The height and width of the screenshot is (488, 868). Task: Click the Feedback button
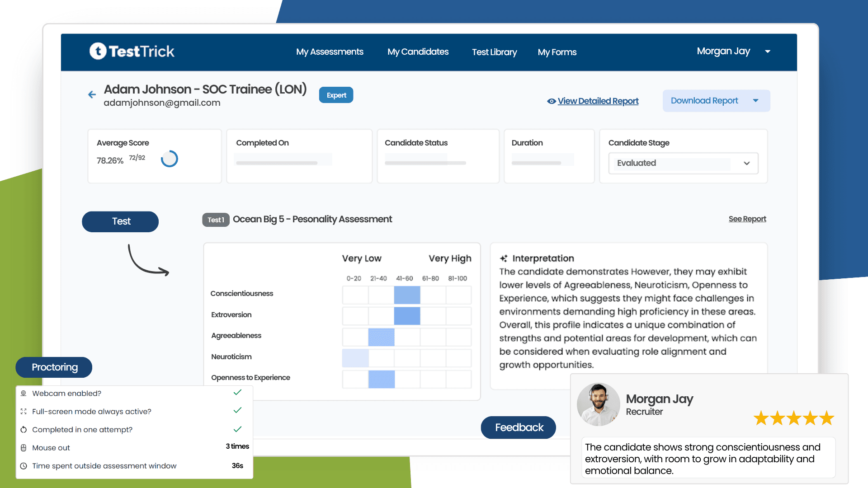click(x=518, y=427)
